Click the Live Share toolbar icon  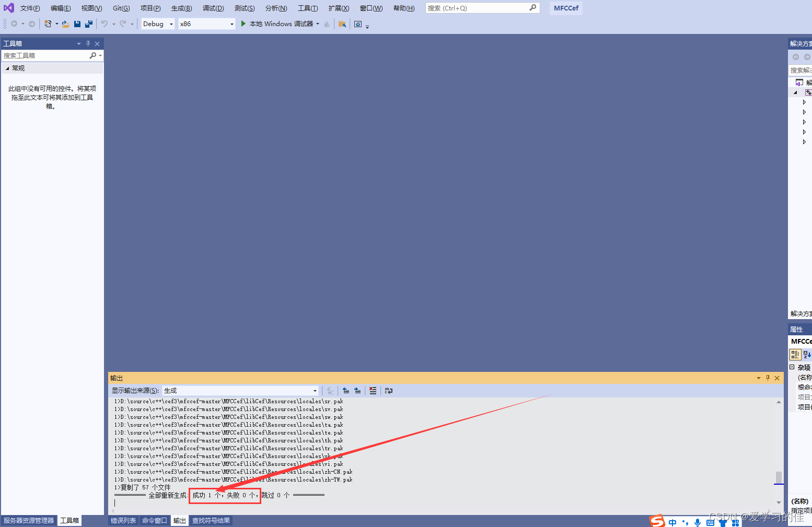click(x=358, y=24)
